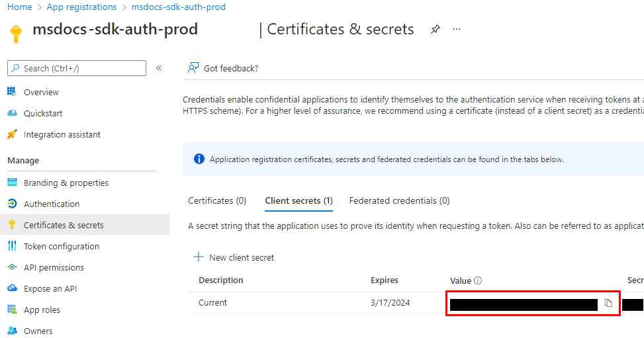The height and width of the screenshot is (338, 644).
Task: Select the Current secret description cell
Action: [x=212, y=303]
